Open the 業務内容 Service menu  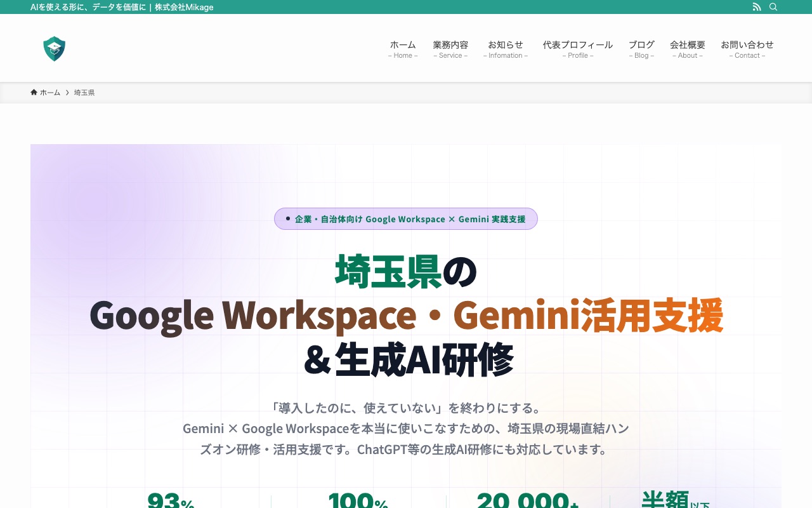pyautogui.click(x=450, y=50)
